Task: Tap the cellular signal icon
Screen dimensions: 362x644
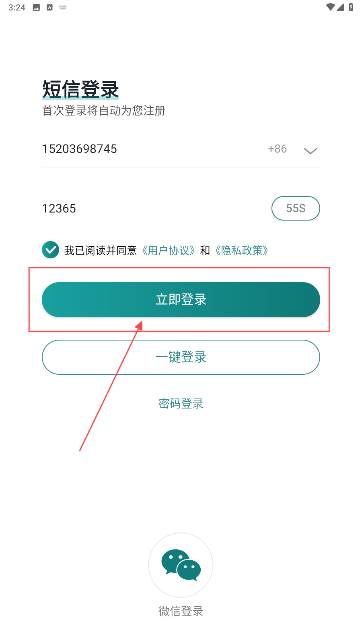Action: point(340,7)
